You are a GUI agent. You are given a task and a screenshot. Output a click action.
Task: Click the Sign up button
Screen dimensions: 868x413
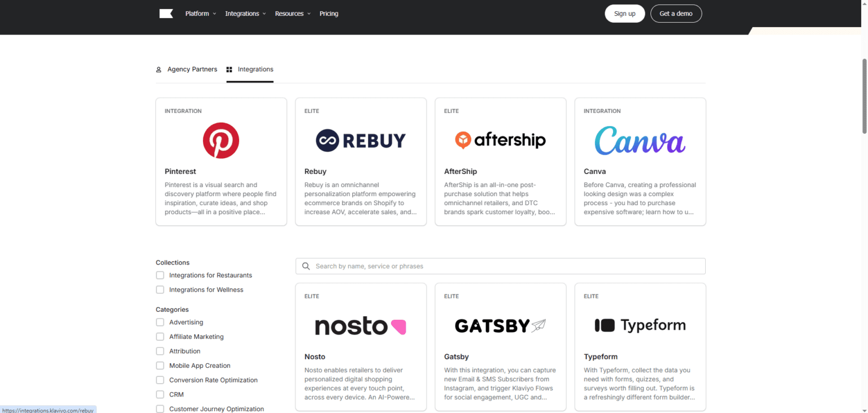click(x=624, y=13)
